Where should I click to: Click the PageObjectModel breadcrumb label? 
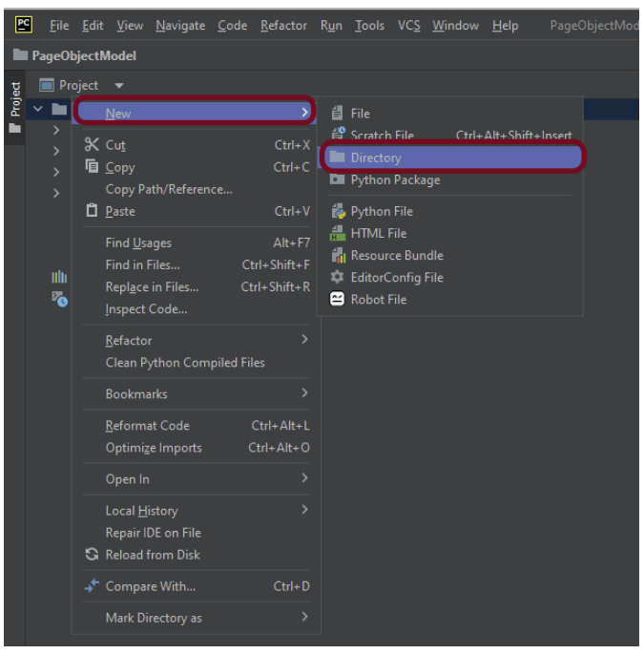84,55
